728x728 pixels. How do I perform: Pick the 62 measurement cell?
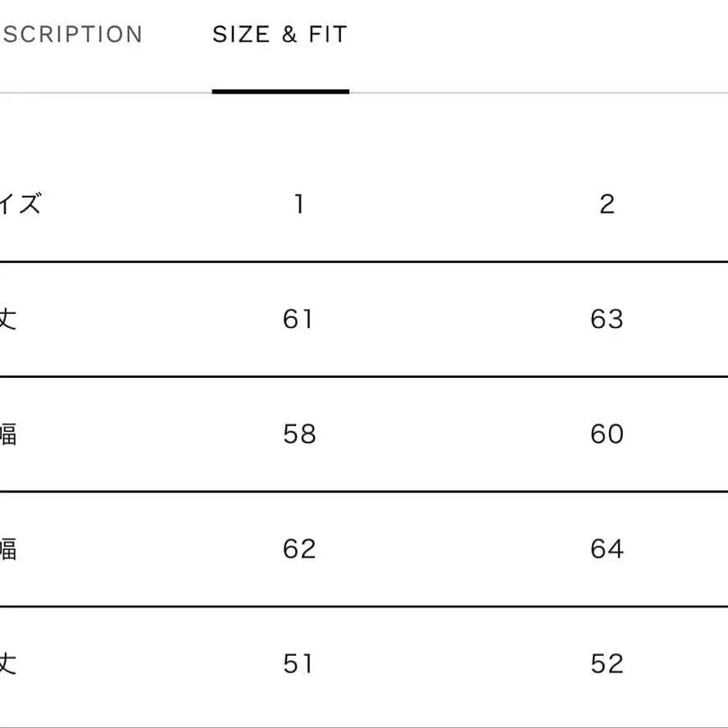[298, 548]
